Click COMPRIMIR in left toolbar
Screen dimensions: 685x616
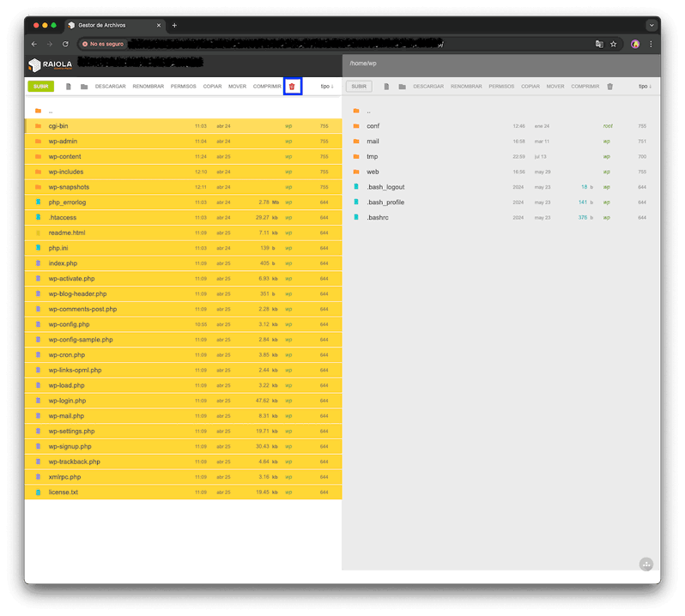[x=267, y=87]
